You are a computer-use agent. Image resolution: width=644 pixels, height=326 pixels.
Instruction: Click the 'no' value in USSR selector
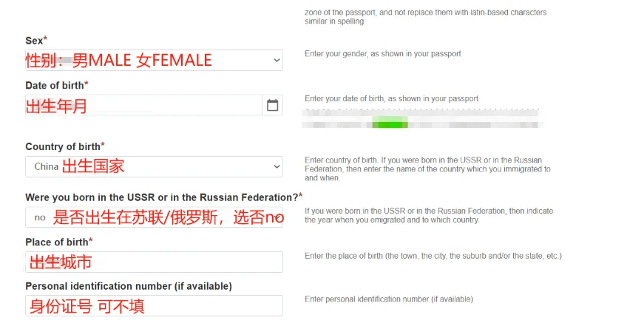pos(40,217)
